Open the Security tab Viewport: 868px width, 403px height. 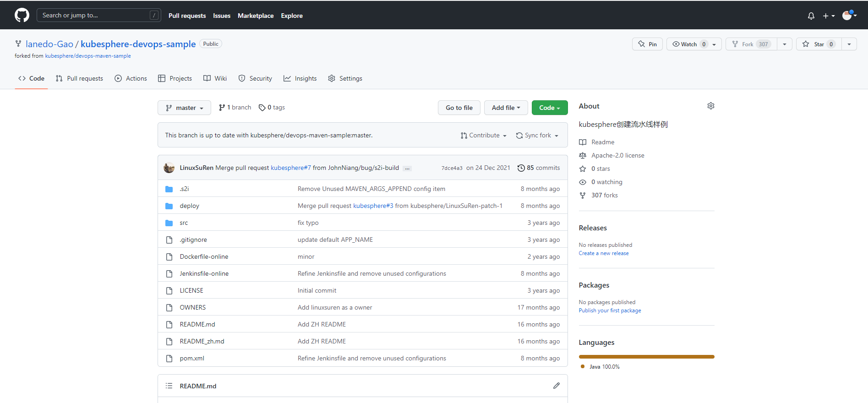(x=255, y=78)
